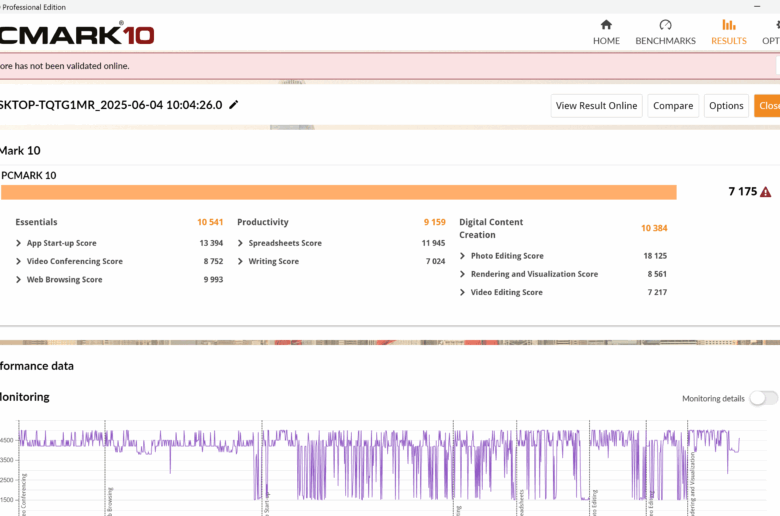Go to the BENCHMARKS tab

[x=665, y=33]
